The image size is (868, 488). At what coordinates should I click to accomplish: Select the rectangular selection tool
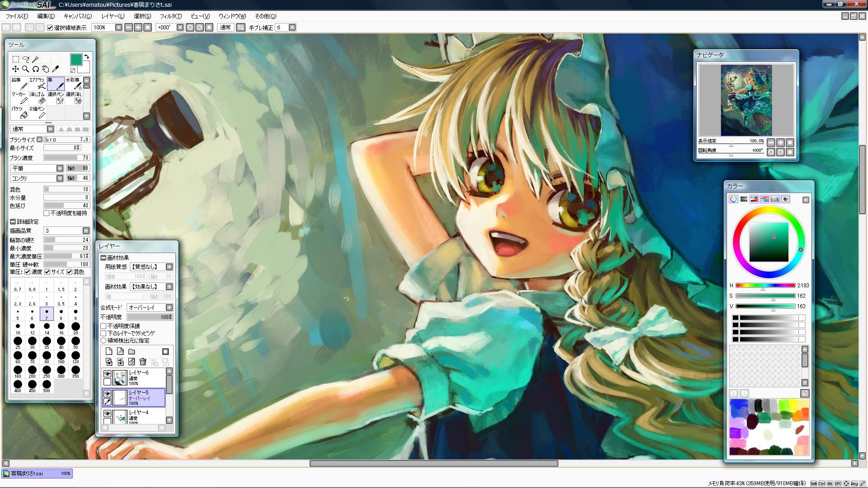15,59
